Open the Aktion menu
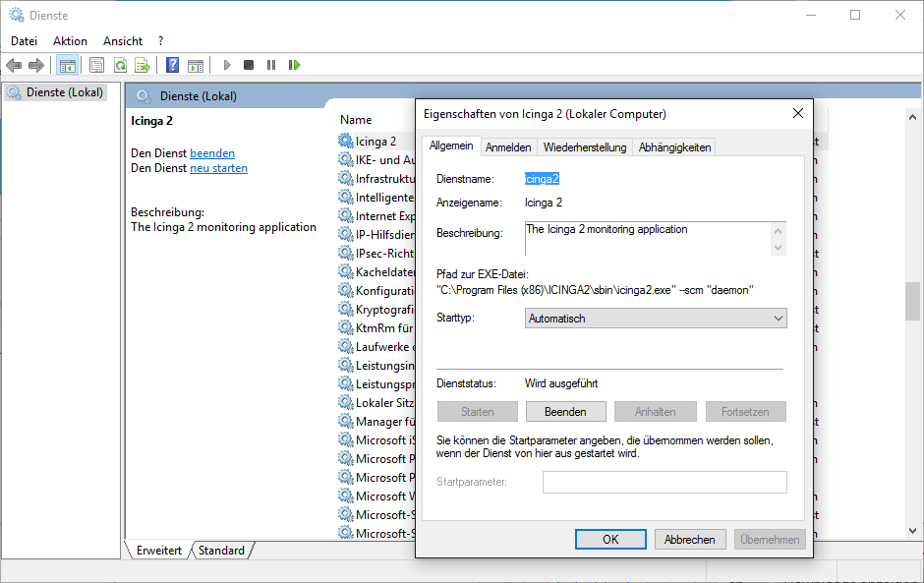The height and width of the screenshot is (583, 924). tap(70, 40)
